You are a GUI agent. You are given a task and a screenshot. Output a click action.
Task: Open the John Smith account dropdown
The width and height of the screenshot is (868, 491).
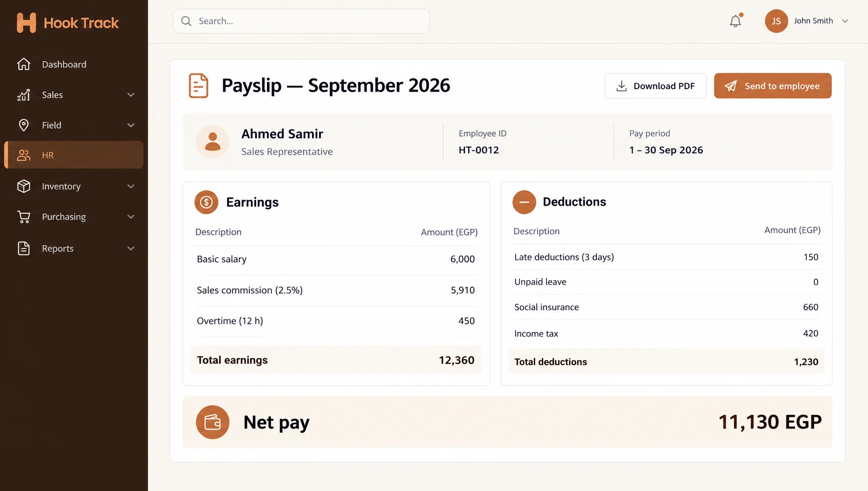(845, 21)
